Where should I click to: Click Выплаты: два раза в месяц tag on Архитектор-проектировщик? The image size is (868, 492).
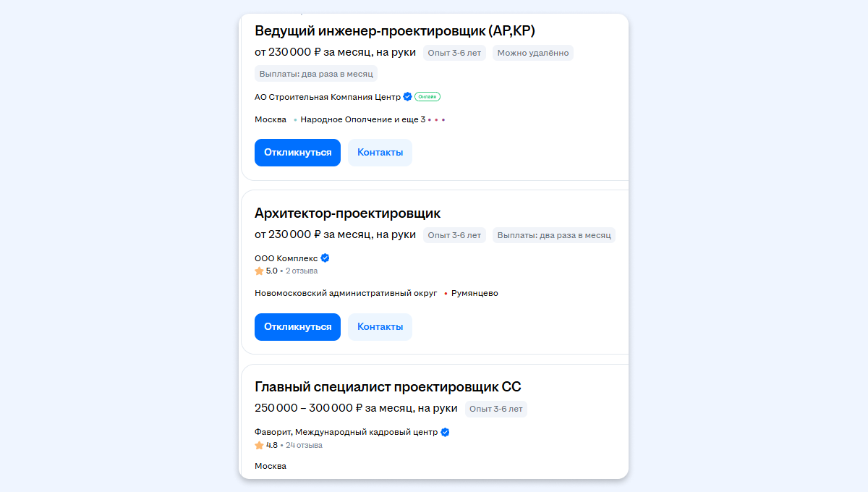tap(554, 235)
